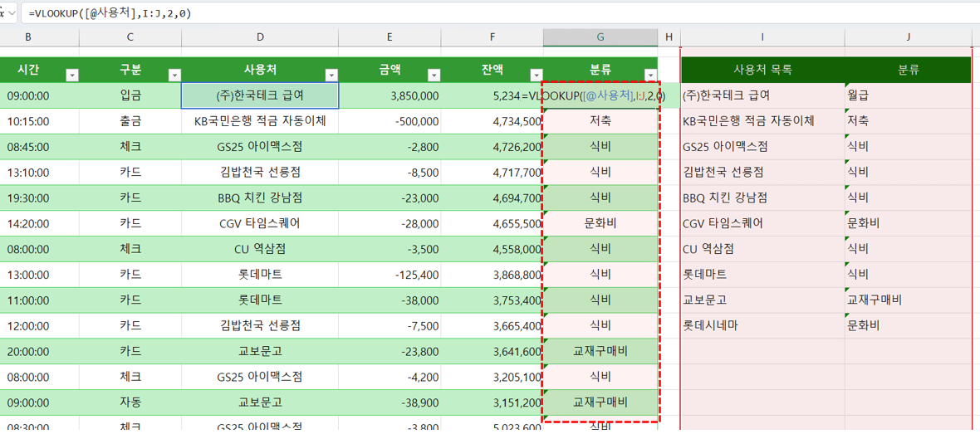Open the 구분 column filter dropdown
Viewport: 980px width, 434px height.
[x=174, y=76]
